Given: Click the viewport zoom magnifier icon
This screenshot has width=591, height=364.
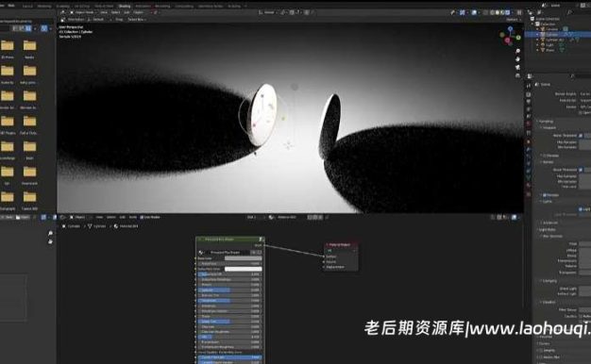Looking at the screenshot, I should click(518, 51).
